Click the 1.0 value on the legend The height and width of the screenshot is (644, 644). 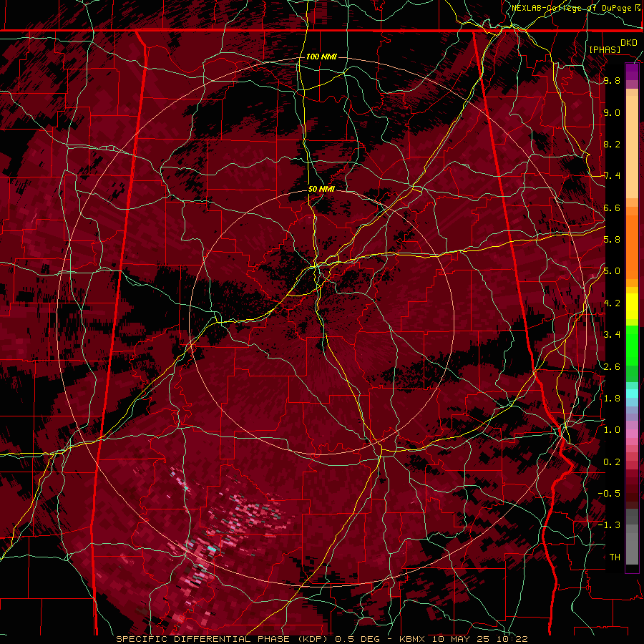click(612, 430)
